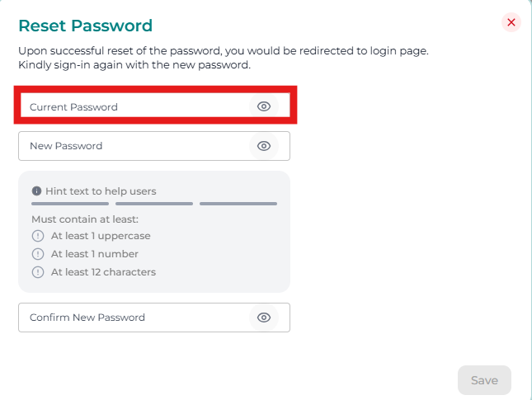Click the uppercase requirement warning icon

tap(36, 236)
